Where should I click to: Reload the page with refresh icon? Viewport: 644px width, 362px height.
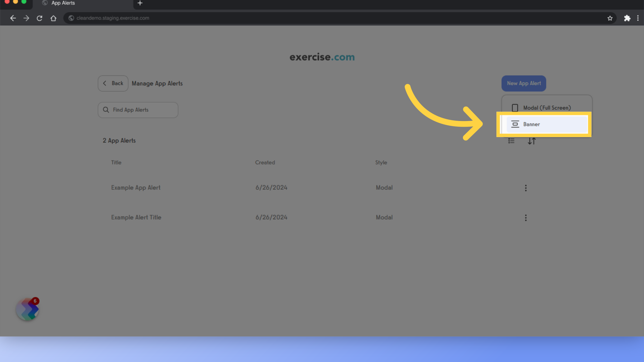[40, 18]
